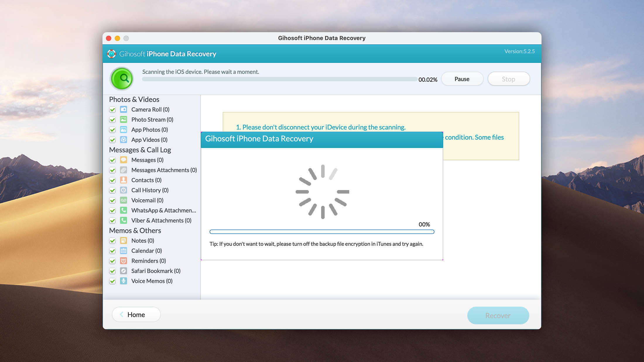Image resolution: width=644 pixels, height=362 pixels.
Task: Click the Stop scan button
Action: 508,79
